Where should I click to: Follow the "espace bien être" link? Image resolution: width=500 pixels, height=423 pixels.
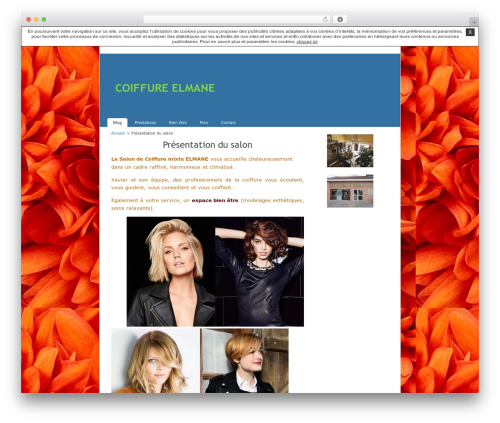[215, 200]
